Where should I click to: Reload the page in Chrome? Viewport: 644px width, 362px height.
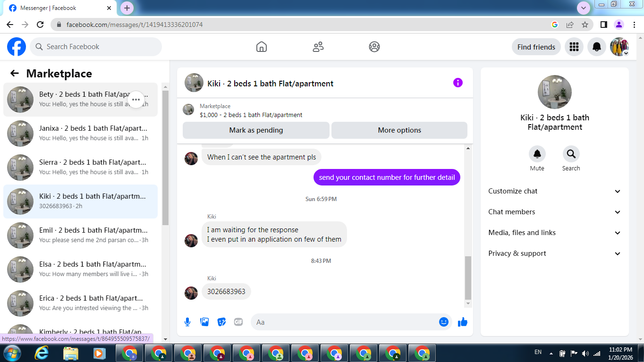pyautogui.click(x=40, y=25)
